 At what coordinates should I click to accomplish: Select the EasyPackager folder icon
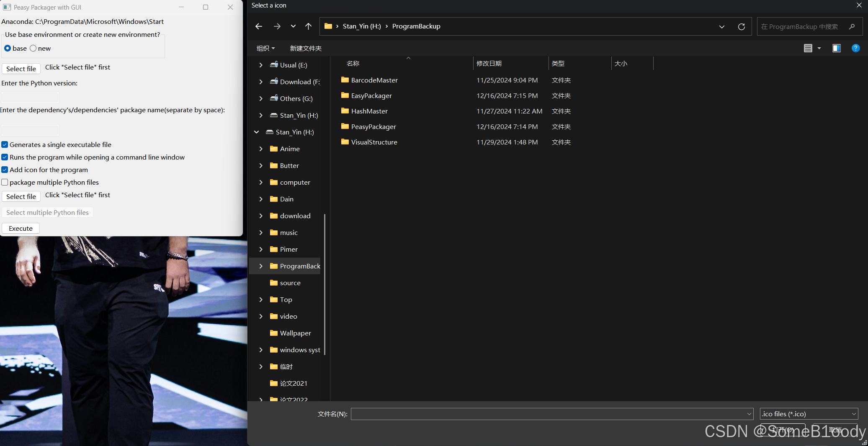tap(345, 95)
